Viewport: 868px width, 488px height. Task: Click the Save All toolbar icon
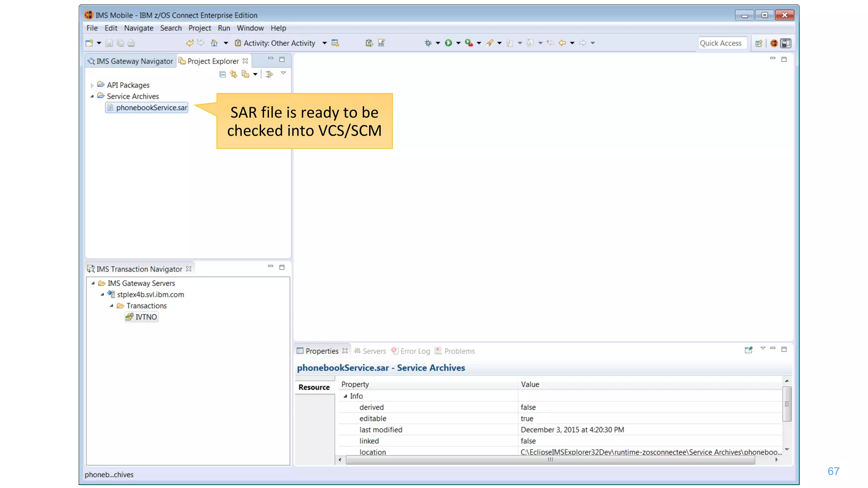120,43
